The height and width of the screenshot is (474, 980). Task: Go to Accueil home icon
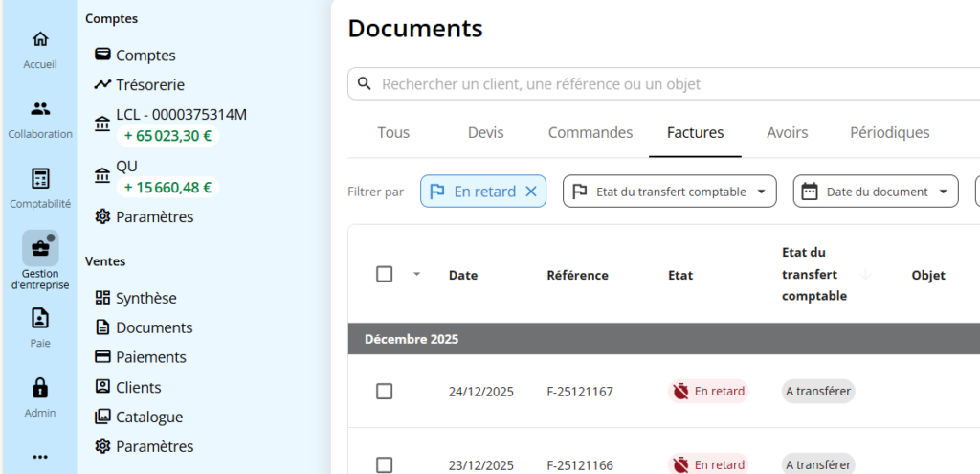tap(40, 38)
